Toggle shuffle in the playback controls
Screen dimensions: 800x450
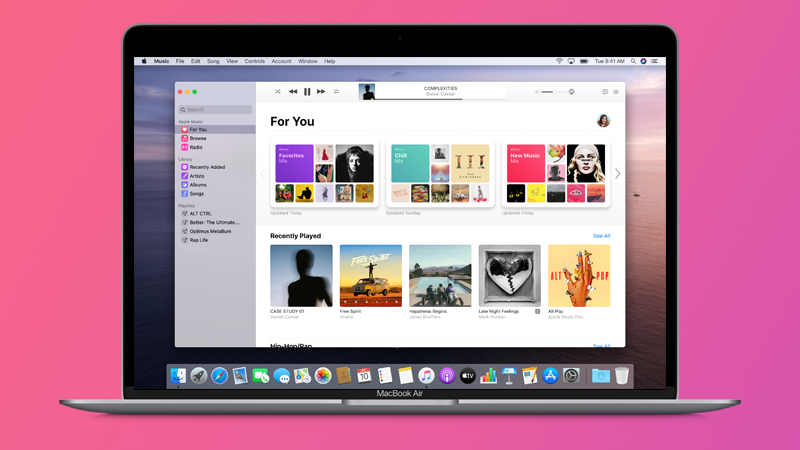coord(278,92)
